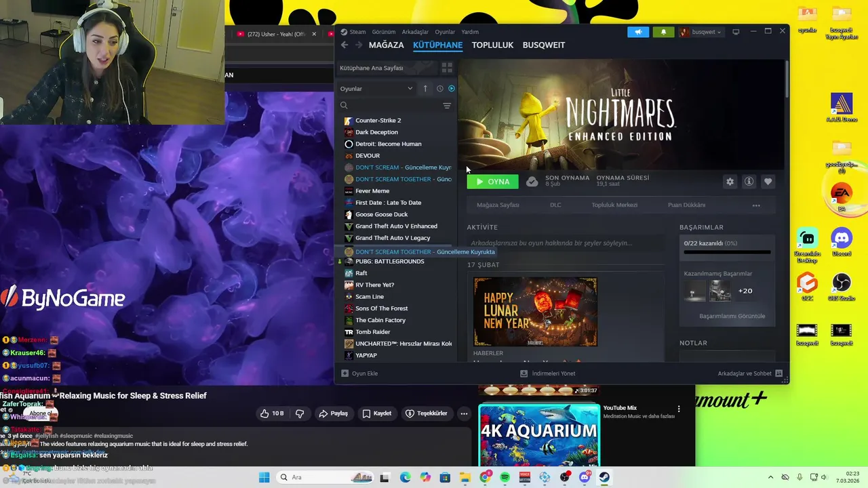Image resolution: width=868 pixels, height=488 pixels.
Task: Open Spotify from the taskbar
Action: click(x=505, y=477)
